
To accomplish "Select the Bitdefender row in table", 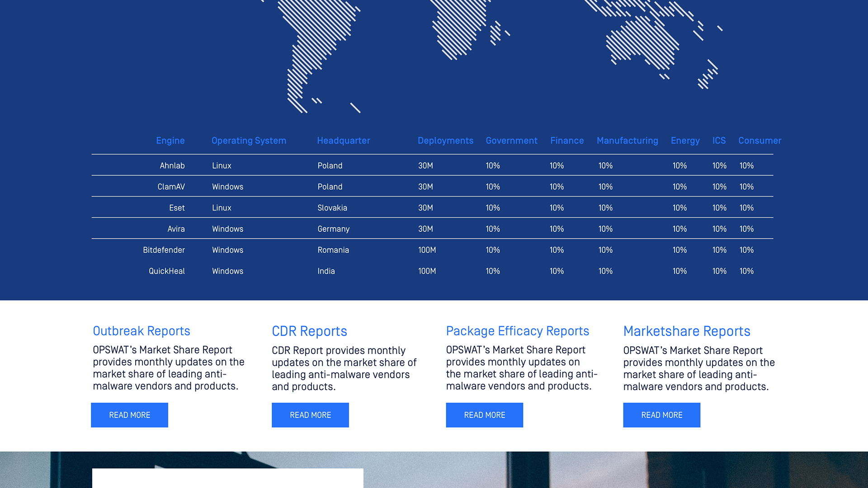I will point(164,250).
